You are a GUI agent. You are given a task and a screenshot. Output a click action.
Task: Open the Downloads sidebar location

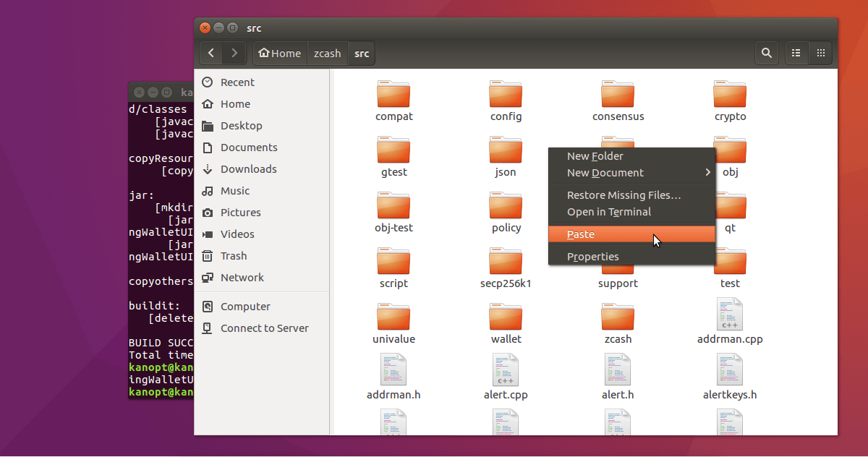coord(248,169)
